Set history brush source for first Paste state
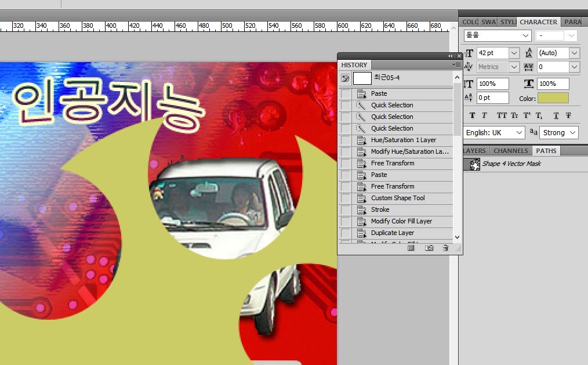 tap(346, 93)
